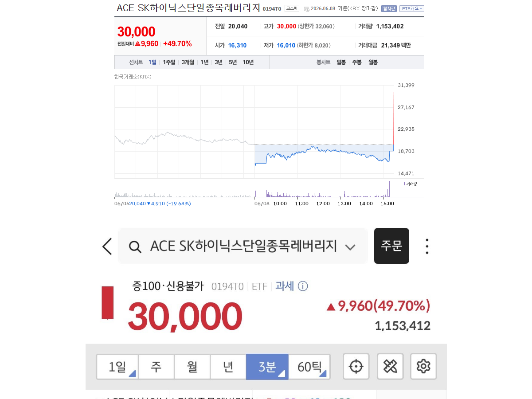Open chart settings gear icon
532x399 pixels.
[x=424, y=367]
